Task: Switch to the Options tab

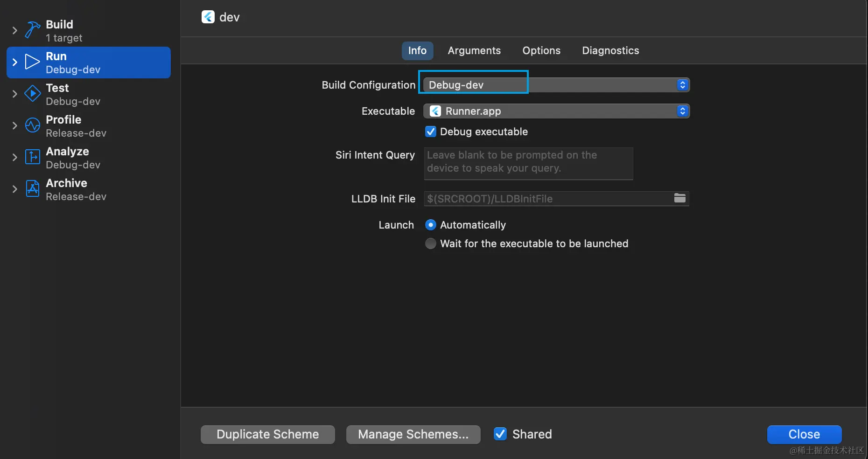Action: tap(541, 50)
